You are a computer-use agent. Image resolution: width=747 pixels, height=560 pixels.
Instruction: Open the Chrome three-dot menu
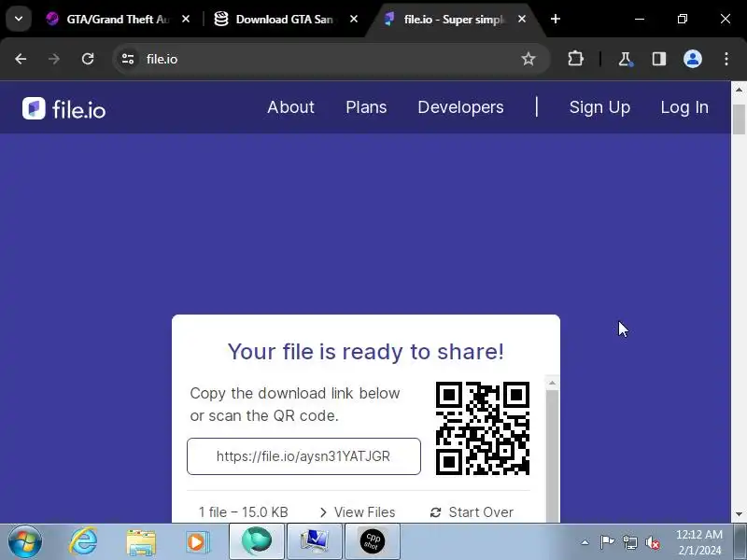tap(726, 59)
